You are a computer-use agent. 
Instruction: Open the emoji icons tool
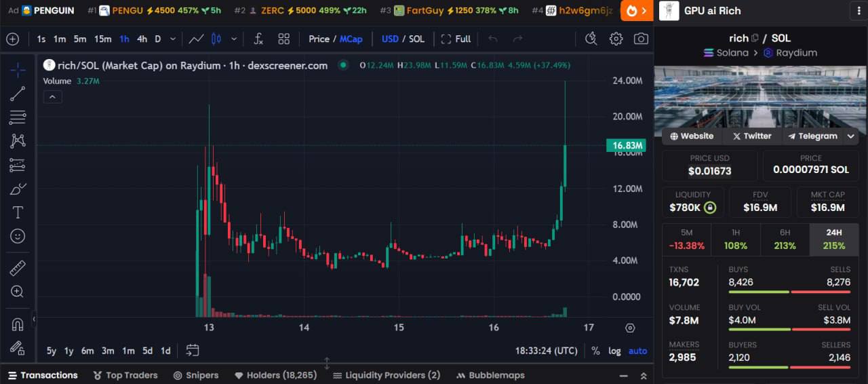click(18, 236)
